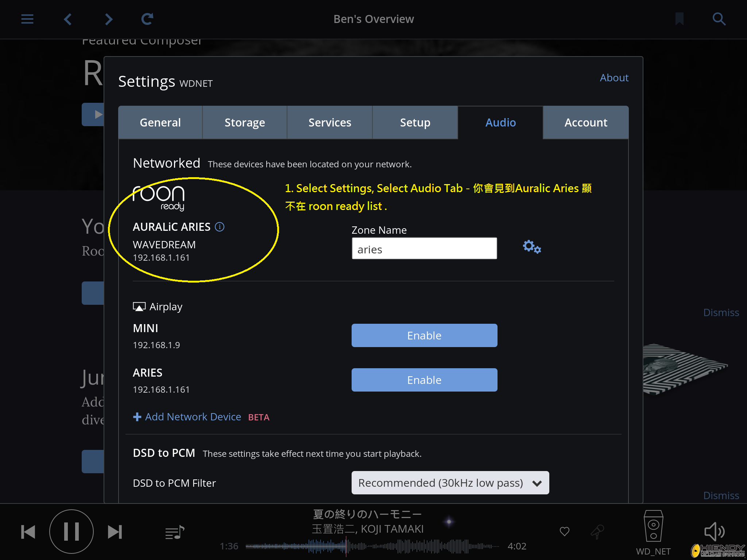
Task: Go forward with the right arrow
Action: tap(109, 19)
